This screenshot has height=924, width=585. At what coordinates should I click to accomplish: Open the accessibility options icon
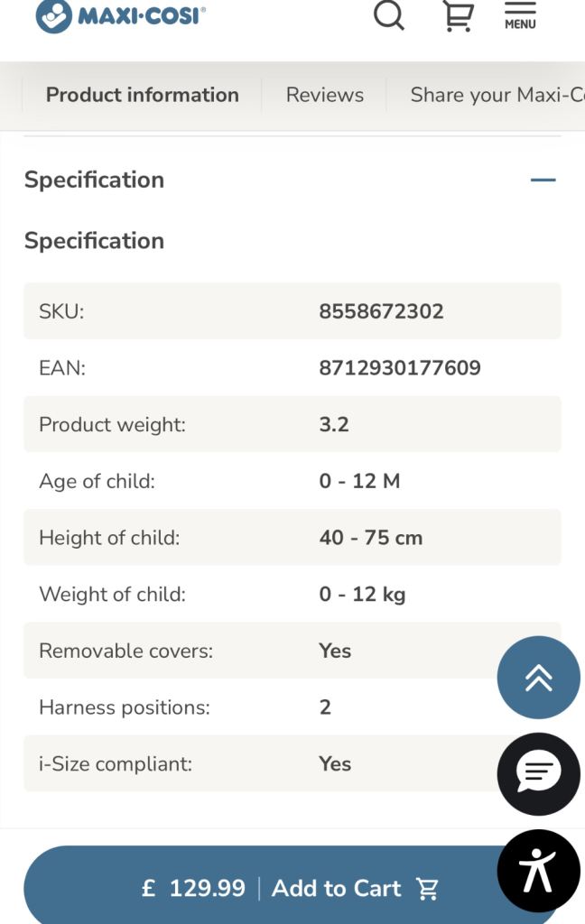coord(538,871)
